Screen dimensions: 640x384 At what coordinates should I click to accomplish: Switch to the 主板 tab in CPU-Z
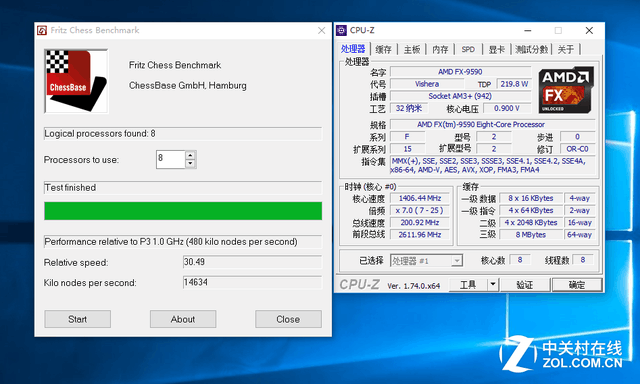(x=412, y=50)
